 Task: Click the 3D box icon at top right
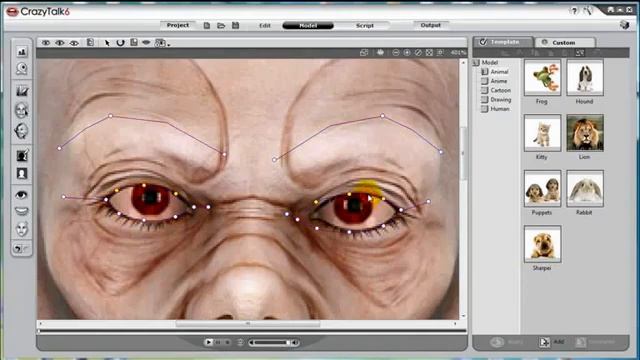coord(624,25)
